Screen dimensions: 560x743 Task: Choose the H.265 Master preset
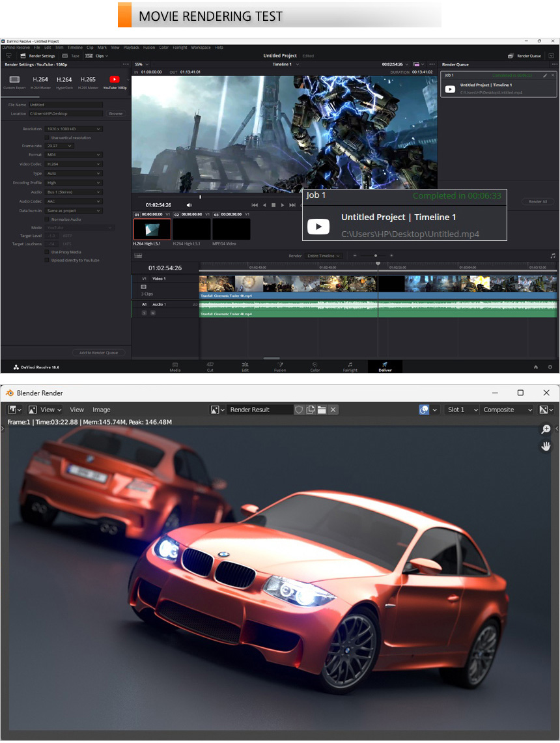tap(88, 80)
